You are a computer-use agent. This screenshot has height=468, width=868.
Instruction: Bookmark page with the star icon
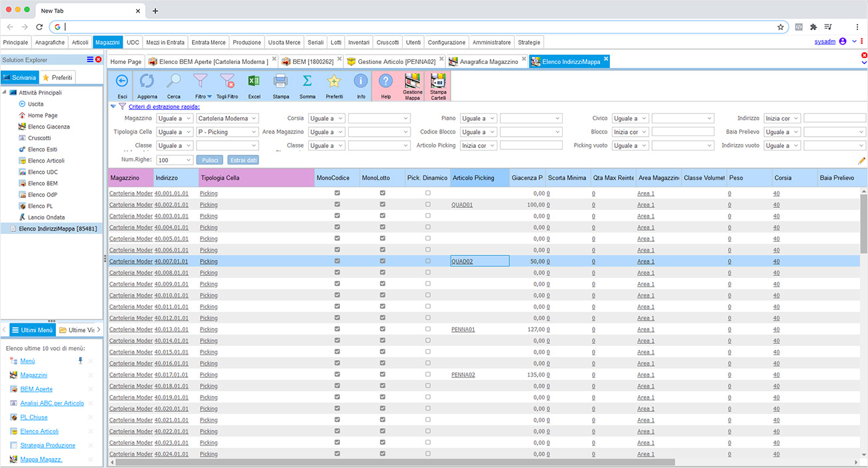coord(781,27)
